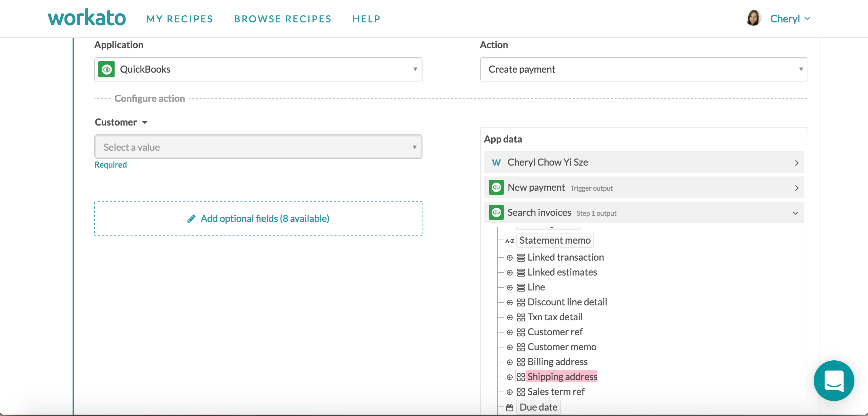Expand the Billing address node

(x=510, y=362)
